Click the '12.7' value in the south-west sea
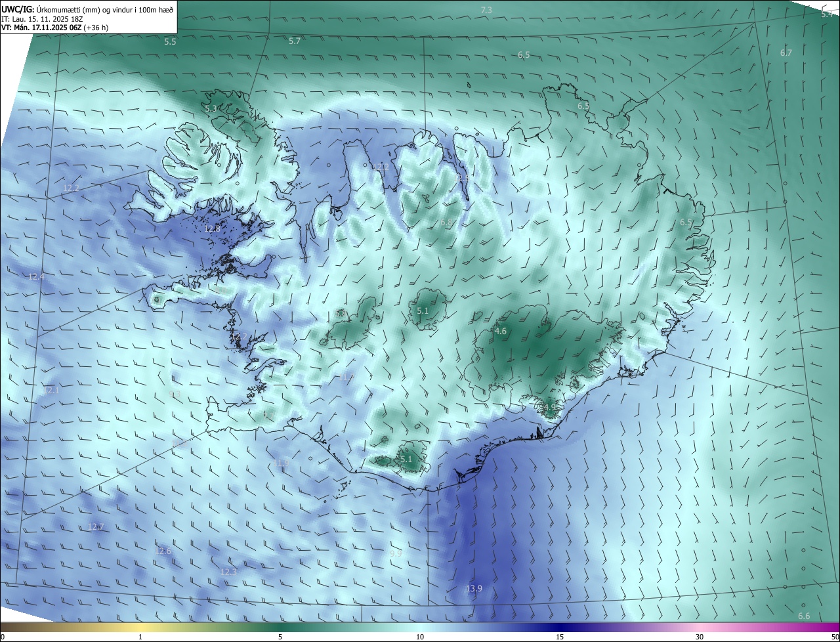 coord(96,527)
